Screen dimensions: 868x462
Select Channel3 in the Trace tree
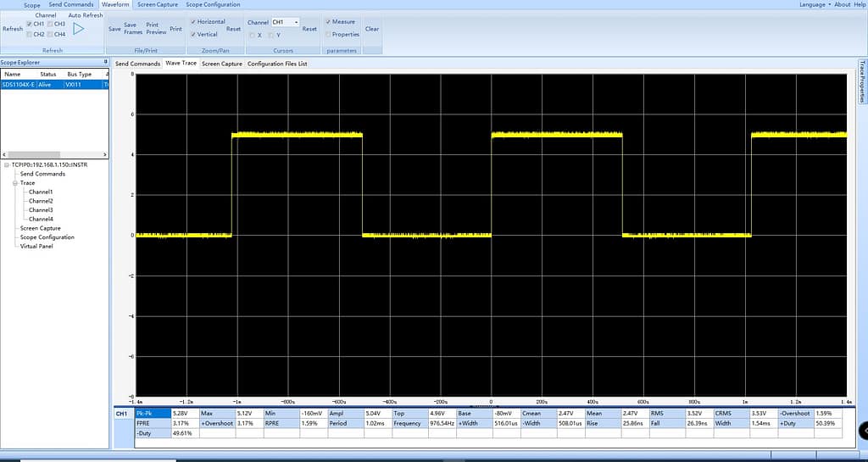pyautogui.click(x=41, y=210)
